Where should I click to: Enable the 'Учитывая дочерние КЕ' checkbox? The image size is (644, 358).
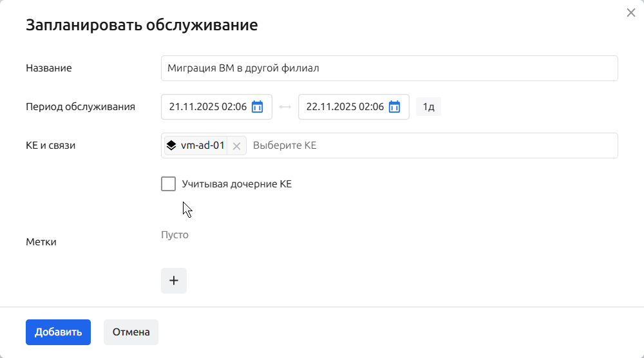click(x=168, y=184)
